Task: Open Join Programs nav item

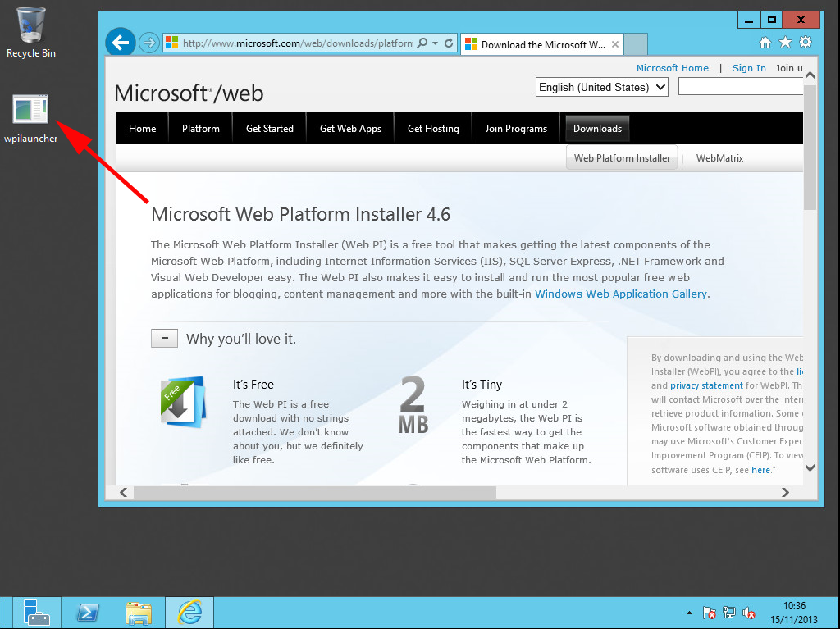Action: [x=516, y=129]
